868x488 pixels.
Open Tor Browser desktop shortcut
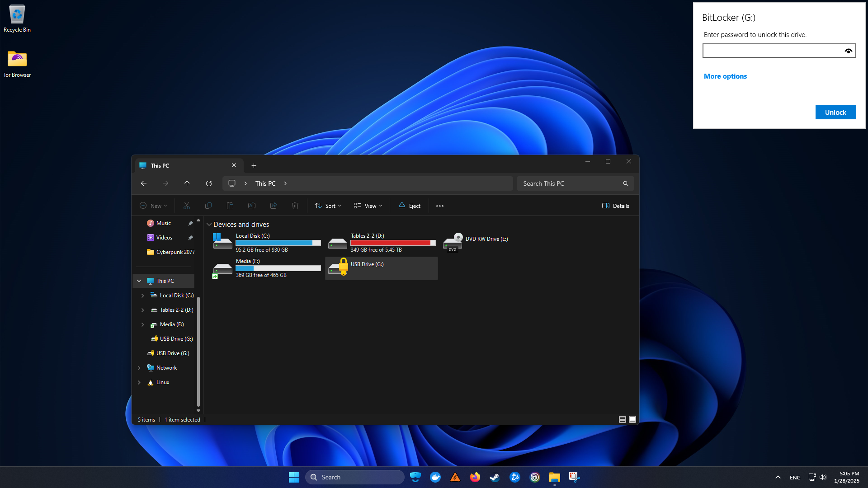click(17, 64)
